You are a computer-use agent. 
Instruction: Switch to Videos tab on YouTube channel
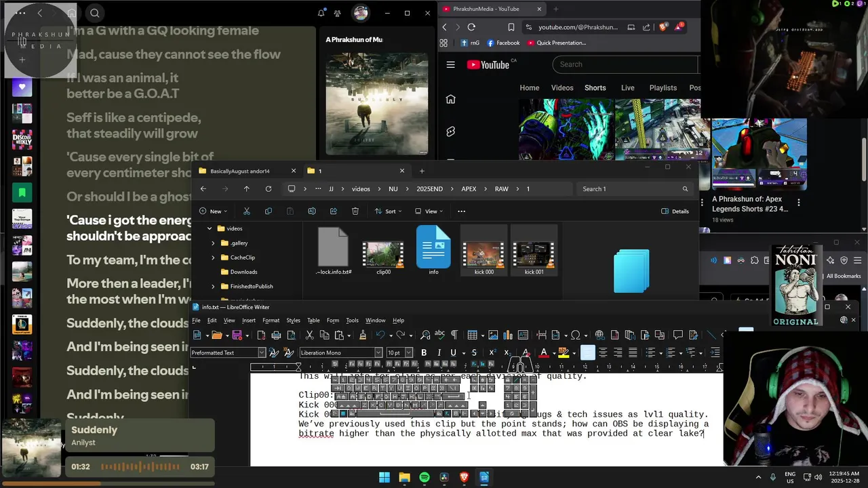pyautogui.click(x=562, y=87)
